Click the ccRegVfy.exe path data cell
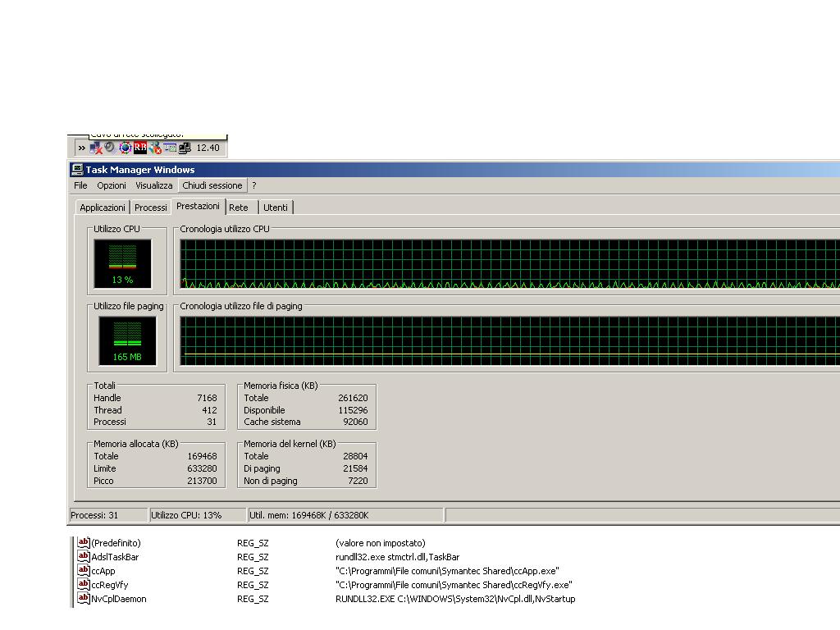The height and width of the screenshot is (630, 840). pos(454,585)
